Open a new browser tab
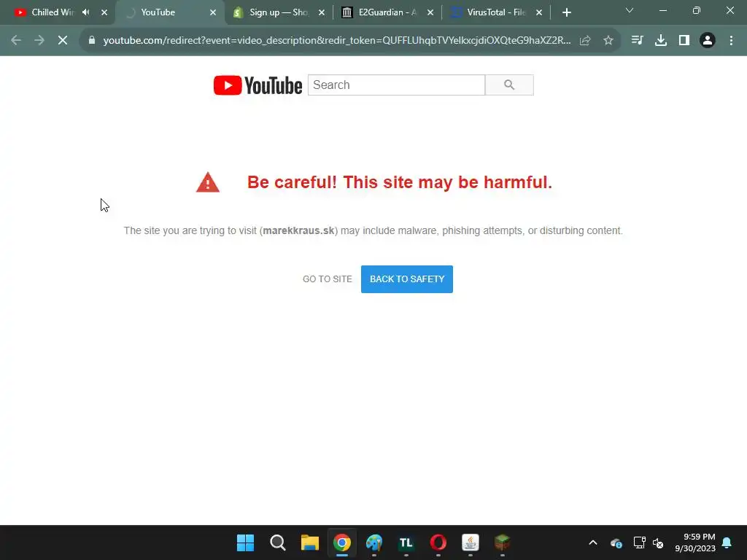747x560 pixels. click(x=566, y=13)
